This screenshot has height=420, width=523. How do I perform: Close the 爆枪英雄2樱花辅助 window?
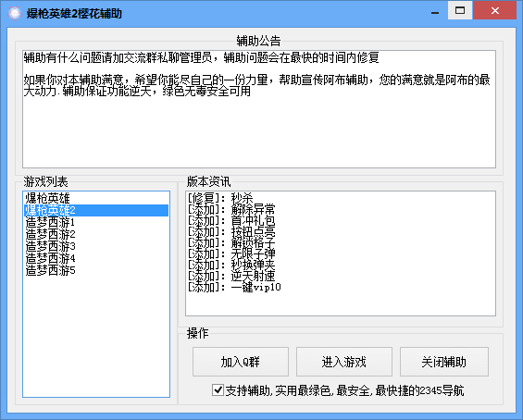point(495,11)
